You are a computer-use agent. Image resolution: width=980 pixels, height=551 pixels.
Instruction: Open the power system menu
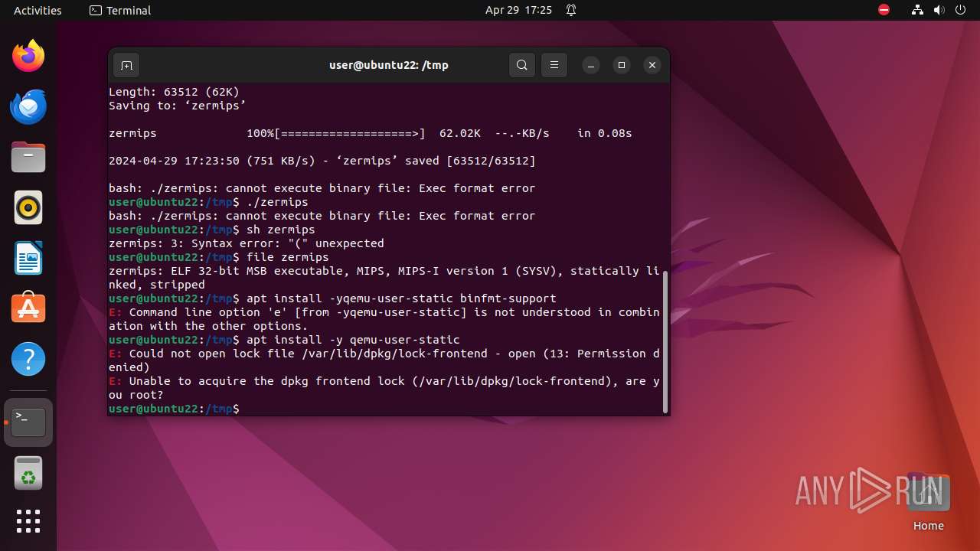960,10
